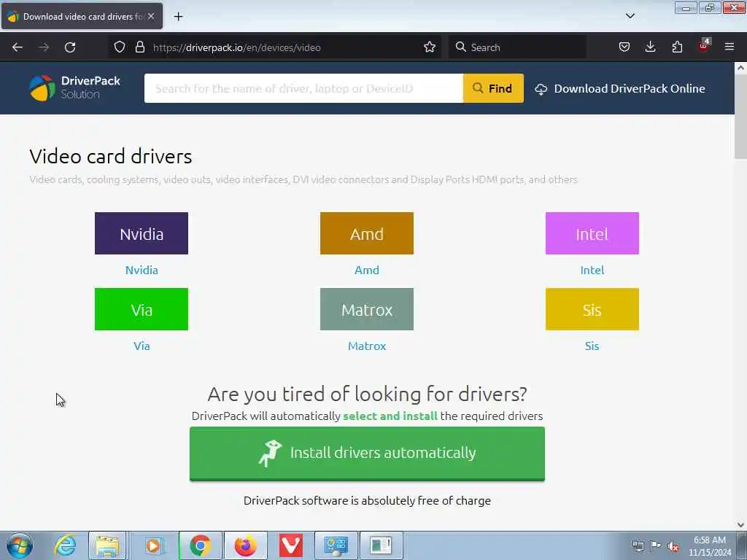Click the uBlock extension icon

704,46
